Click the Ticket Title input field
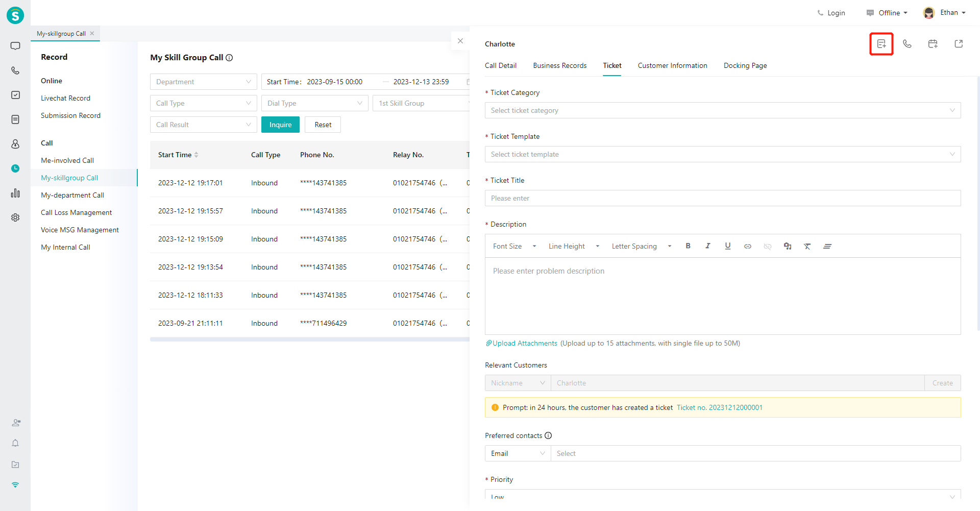Image resolution: width=980 pixels, height=511 pixels. tap(723, 198)
